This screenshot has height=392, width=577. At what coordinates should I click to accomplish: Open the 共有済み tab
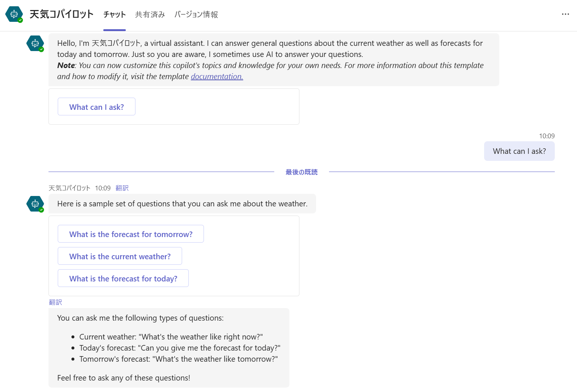pos(150,14)
